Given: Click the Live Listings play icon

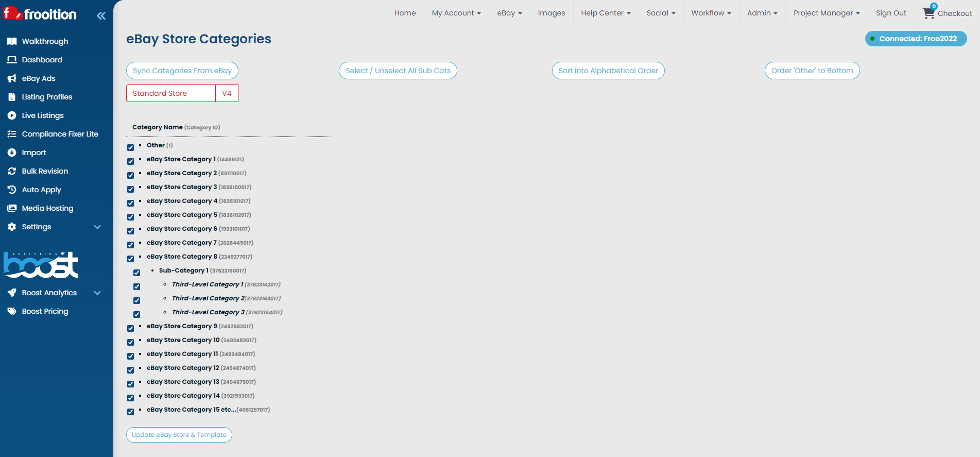Looking at the screenshot, I should [12, 115].
